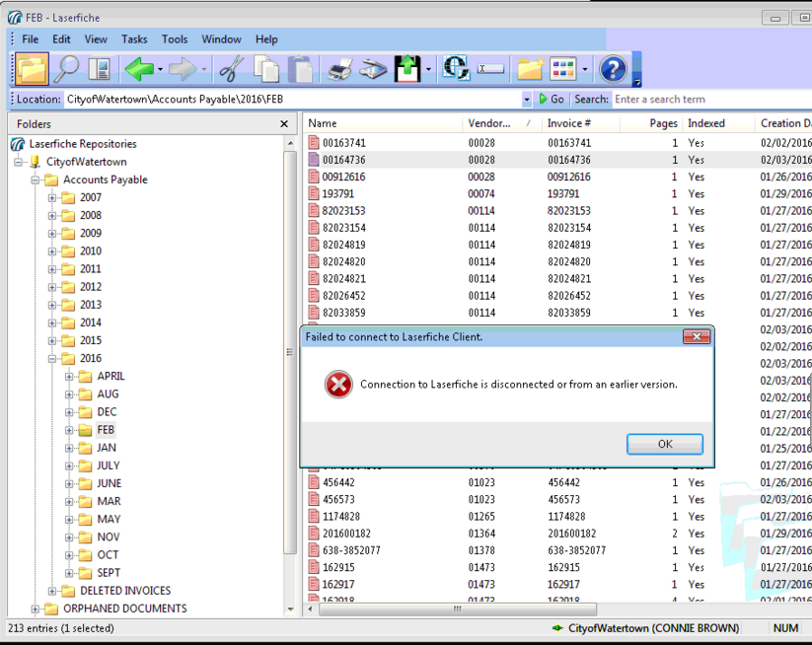This screenshot has height=645, width=812.
Task: Create a New Folder via toolbar icon
Action: (x=530, y=69)
